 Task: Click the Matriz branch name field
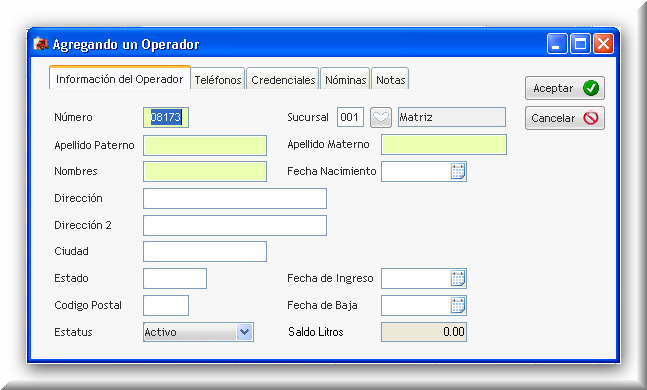pos(452,117)
